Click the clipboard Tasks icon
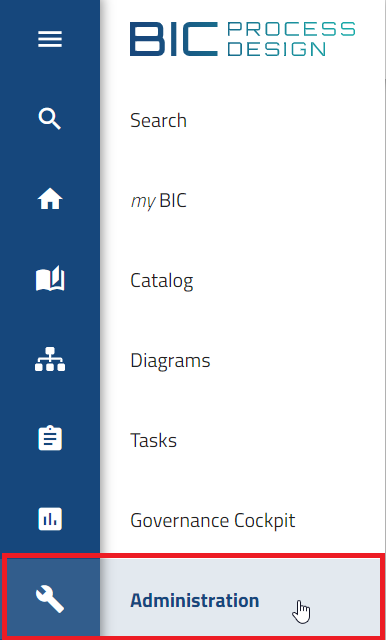Screen dimensions: 386x640 50,439
